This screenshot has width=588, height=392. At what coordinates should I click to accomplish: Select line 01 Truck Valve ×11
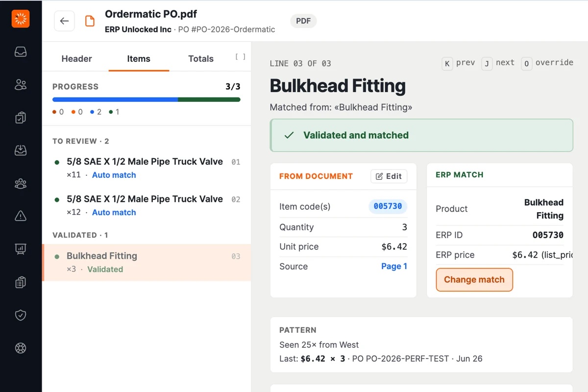click(147, 168)
